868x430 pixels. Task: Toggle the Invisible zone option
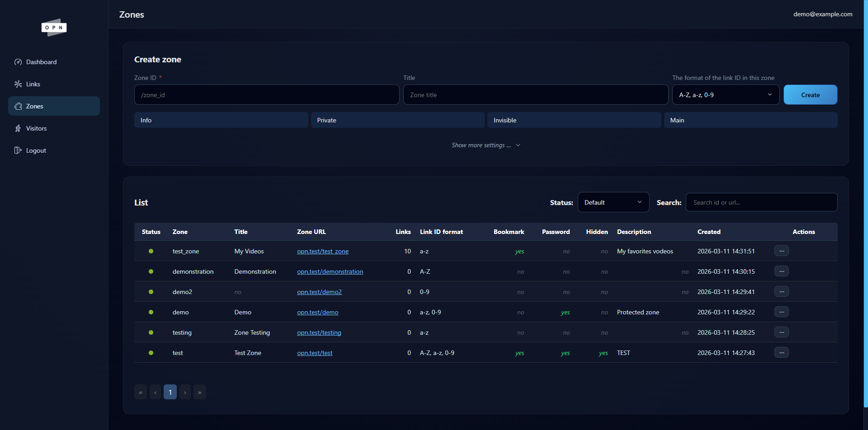[574, 120]
